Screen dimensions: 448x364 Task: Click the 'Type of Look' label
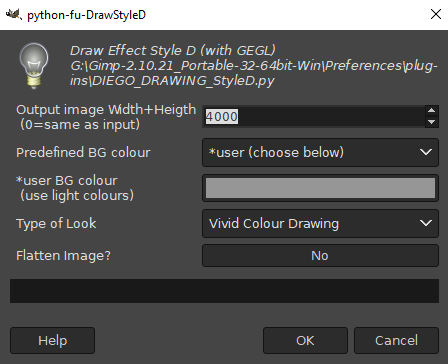tap(56, 223)
